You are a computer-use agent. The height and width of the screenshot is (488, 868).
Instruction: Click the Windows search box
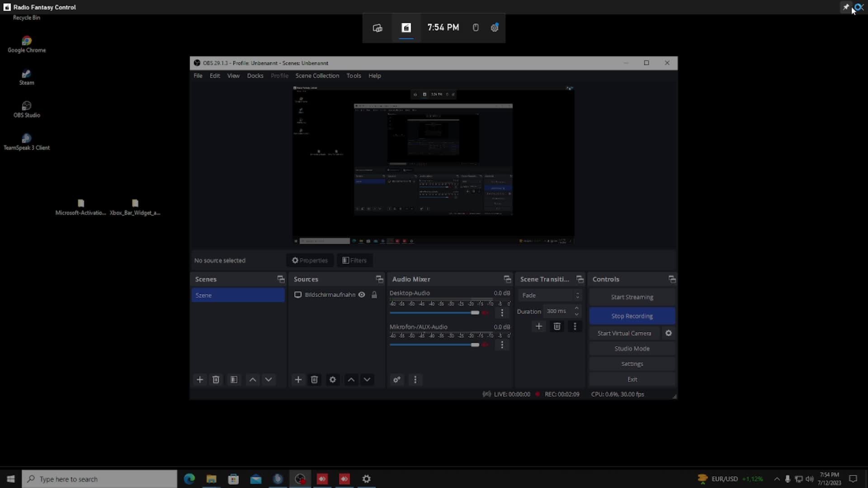click(x=99, y=479)
